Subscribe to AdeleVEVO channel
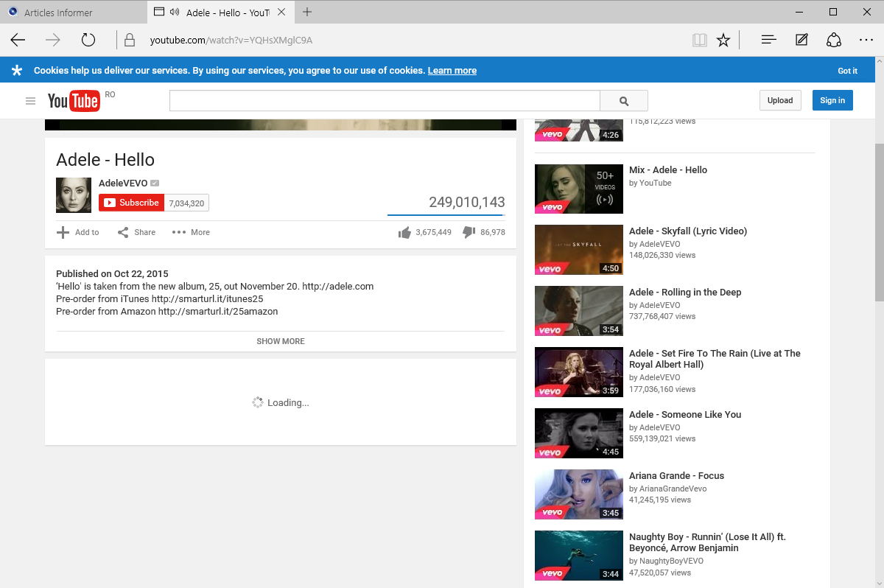Screen dimensions: 884x588 (x=132, y=203)
